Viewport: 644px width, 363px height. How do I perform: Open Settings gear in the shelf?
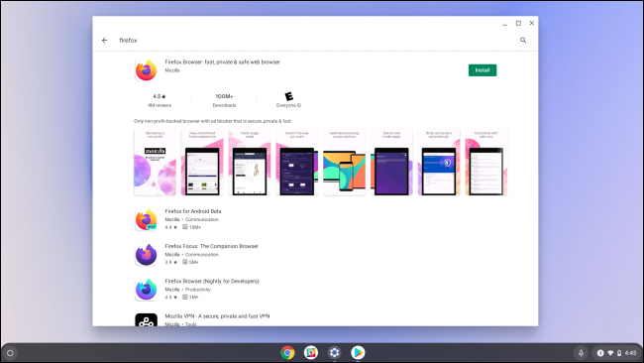point(334,353)
